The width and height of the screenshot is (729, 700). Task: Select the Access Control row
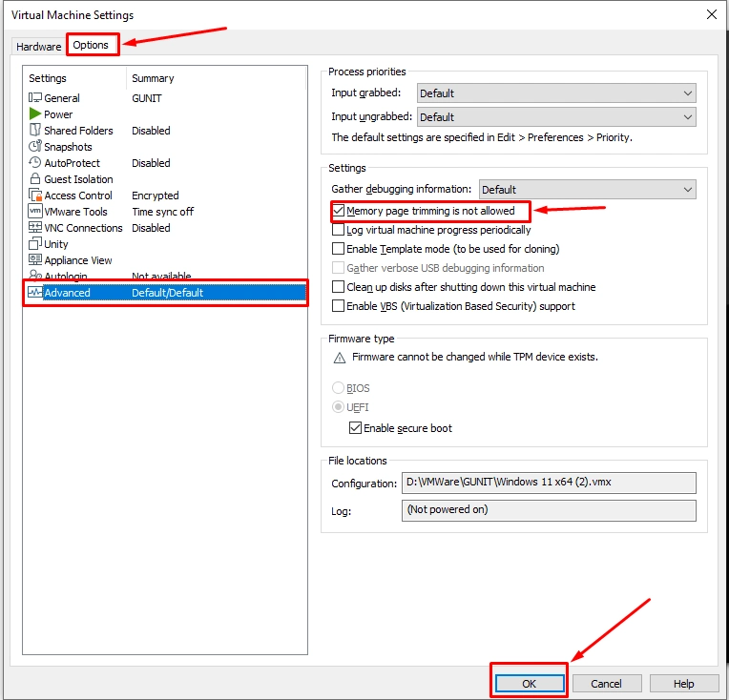point(165,196)
